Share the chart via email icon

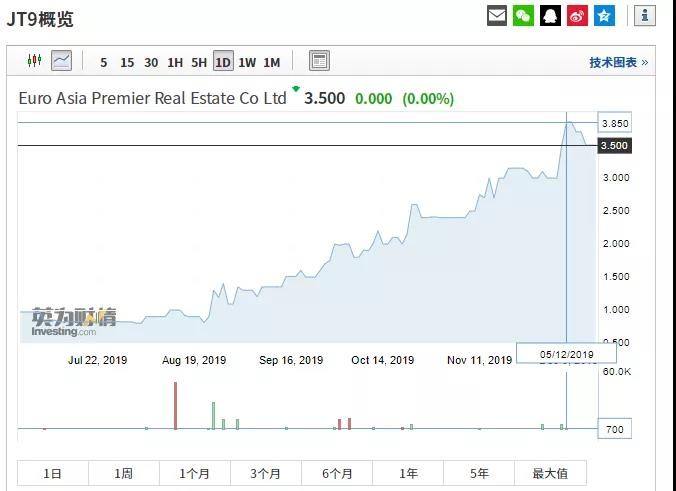(497, 16)
